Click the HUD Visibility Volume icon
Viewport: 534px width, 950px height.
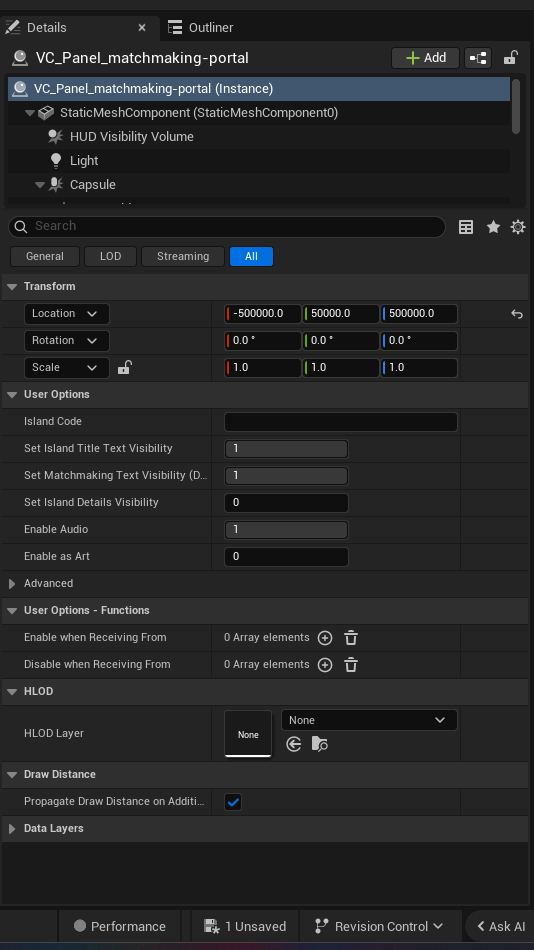coord(56,136)
